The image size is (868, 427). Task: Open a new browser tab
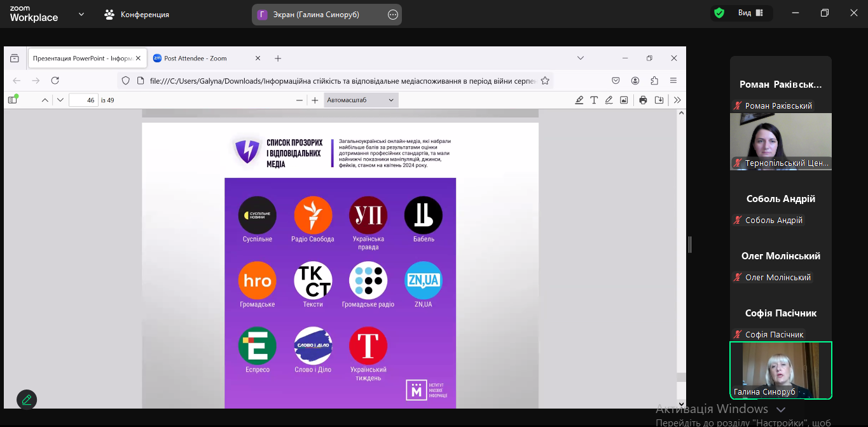[x=278, y=58]
